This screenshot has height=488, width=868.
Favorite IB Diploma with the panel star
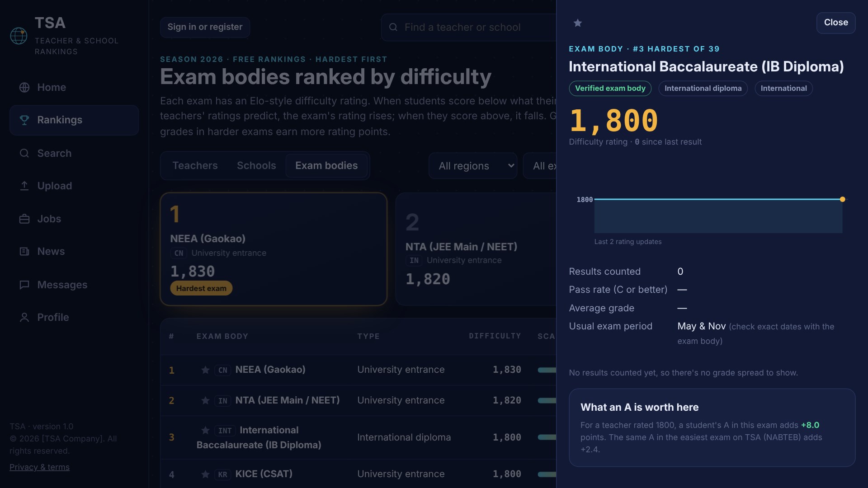(x=578, y=23)
